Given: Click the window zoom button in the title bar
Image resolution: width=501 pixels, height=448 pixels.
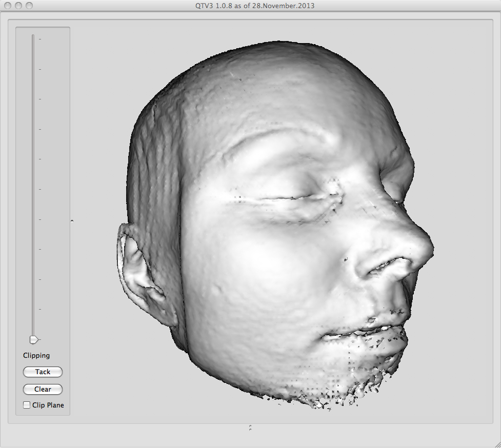Looking at the screenshot, I should click(29, 6).
